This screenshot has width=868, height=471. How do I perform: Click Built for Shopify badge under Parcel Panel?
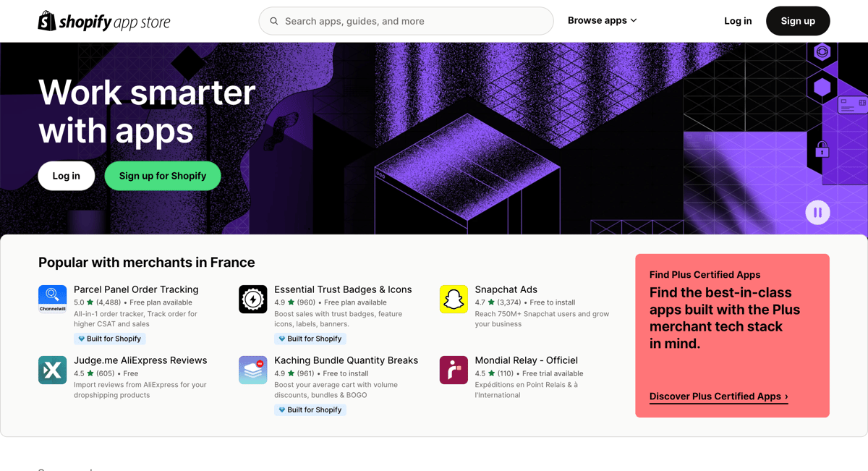[x=110, y=339]
